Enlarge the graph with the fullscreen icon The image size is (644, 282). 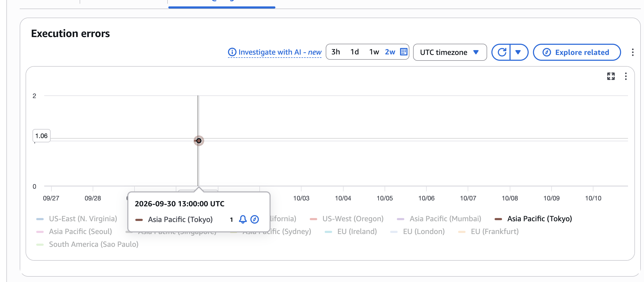coord(611,76)
